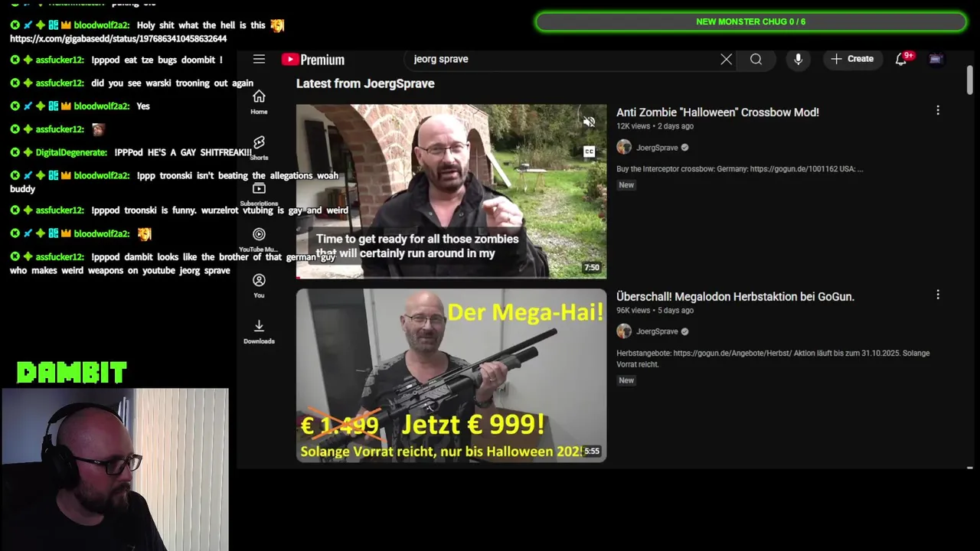Viewport: 980px width, 551px height.
Task: Click the DigitalDegenerate chat username
Action: pyautogui.click(x=71, y=152)
